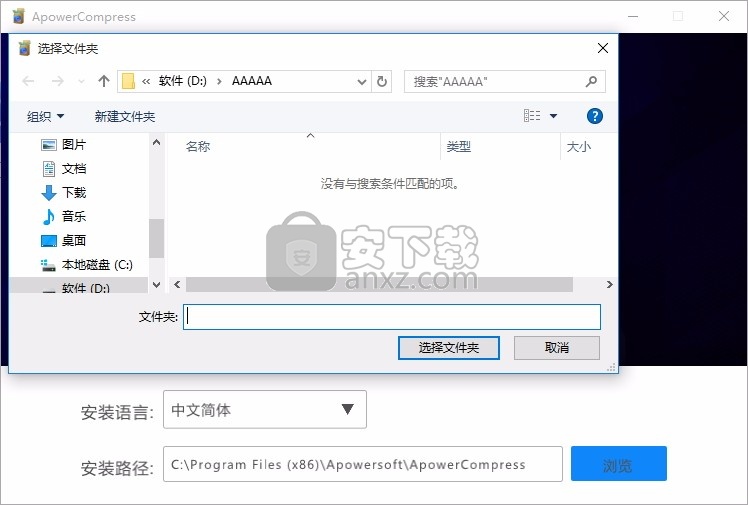Screen dimensions: 748x505
Task: Click the 文件夹 name input field
Action: tap(392, 317)
